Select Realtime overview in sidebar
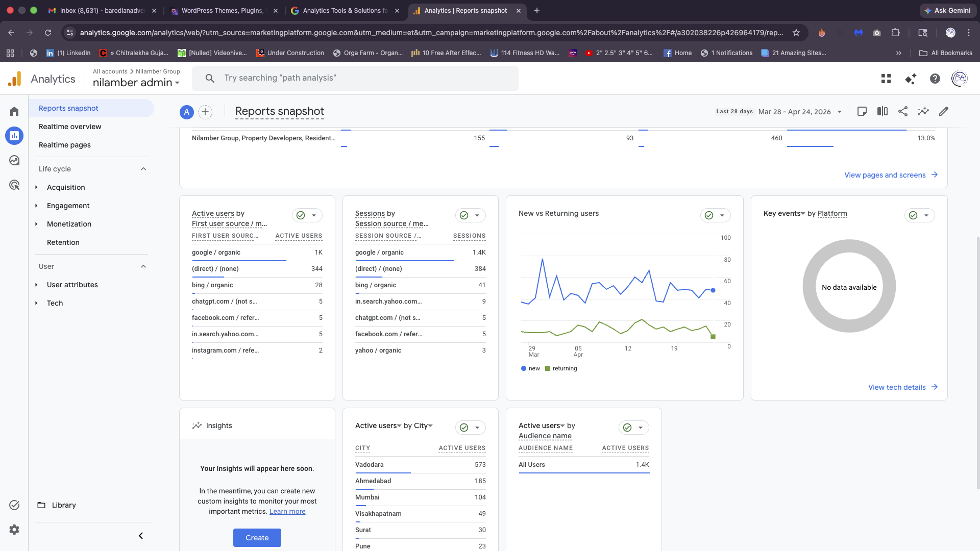The width and height of the screenshot is (980, 551). coord(70,127)
